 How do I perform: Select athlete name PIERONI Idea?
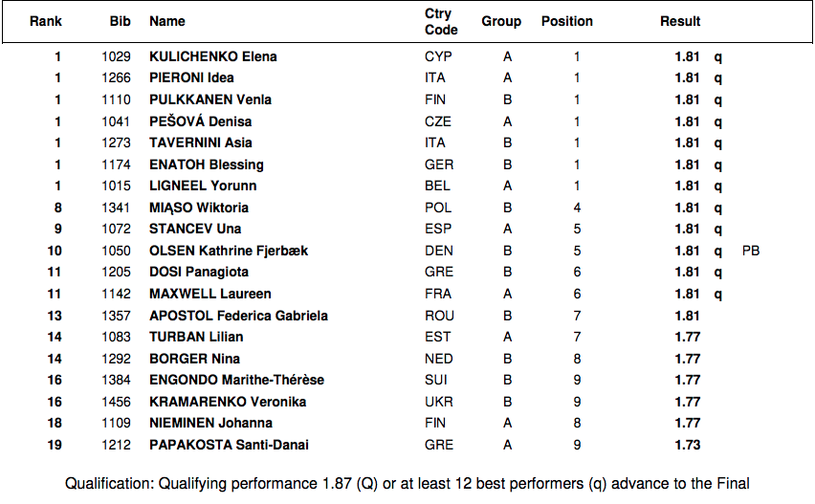coord(191,77)
